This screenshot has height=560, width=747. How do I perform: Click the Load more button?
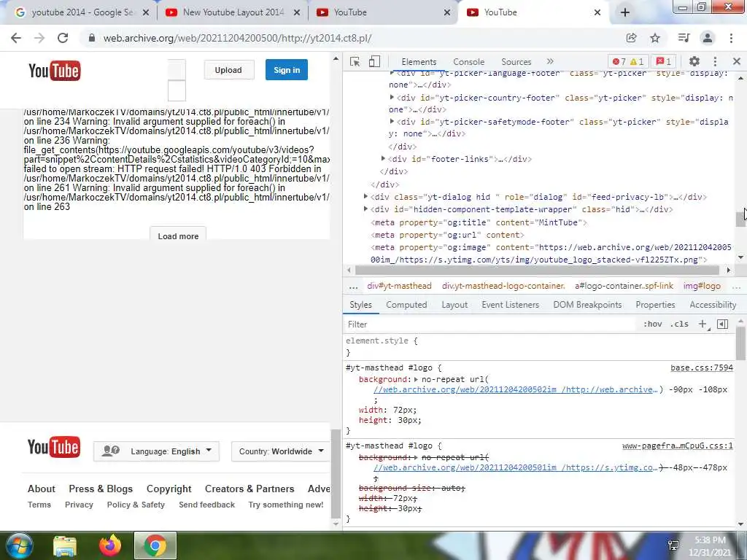click(x=178, y=236)
